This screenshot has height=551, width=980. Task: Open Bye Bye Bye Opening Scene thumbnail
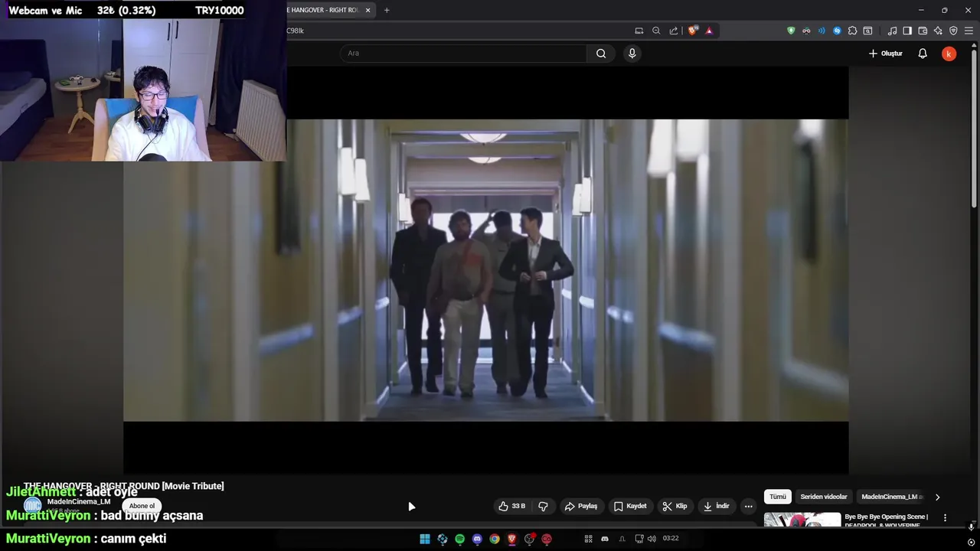pyautogui.click(x=802, y=519)
